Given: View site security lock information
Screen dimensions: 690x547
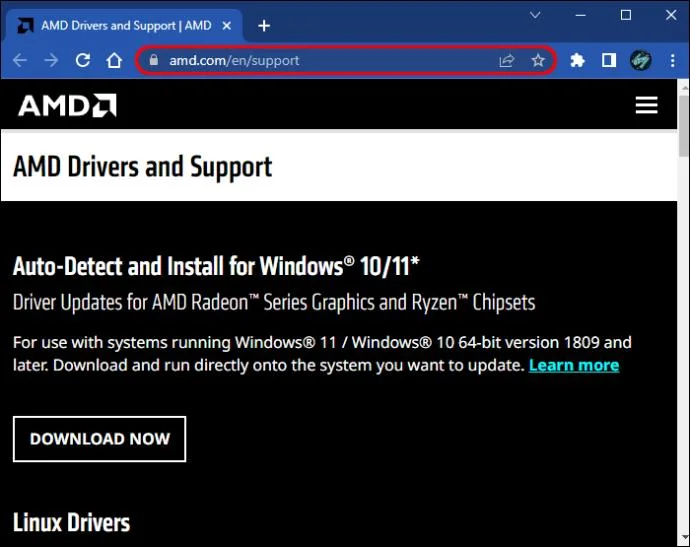Looking at the screenshot, I should (x=154, y=59).
